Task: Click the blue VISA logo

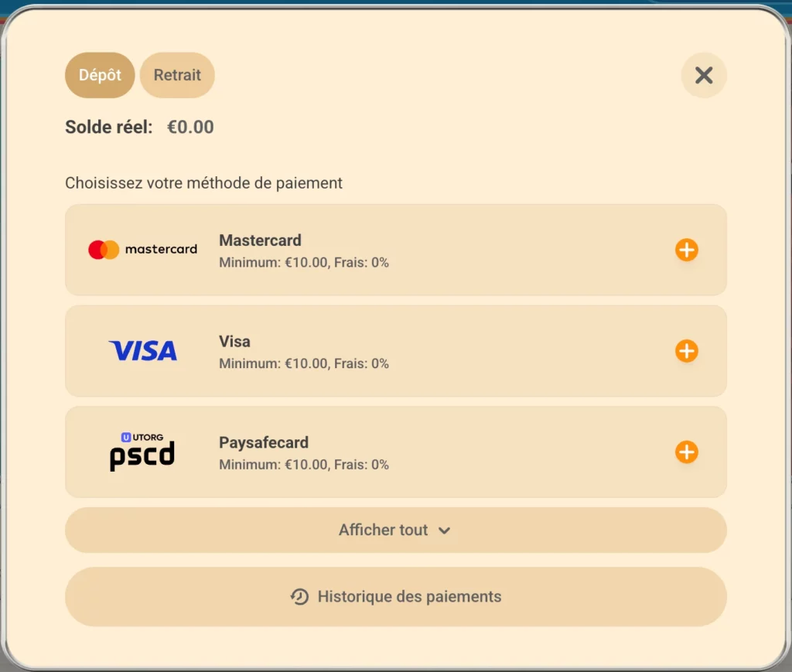Action: point(143,351)
